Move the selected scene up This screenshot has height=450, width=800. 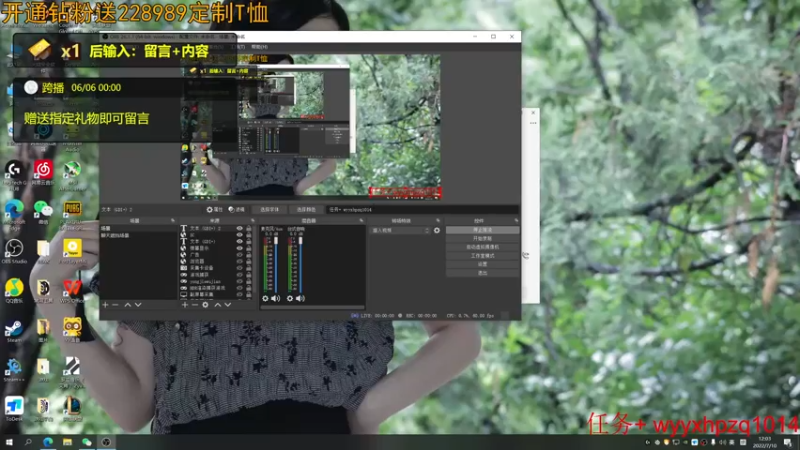[x=128, y=305]
